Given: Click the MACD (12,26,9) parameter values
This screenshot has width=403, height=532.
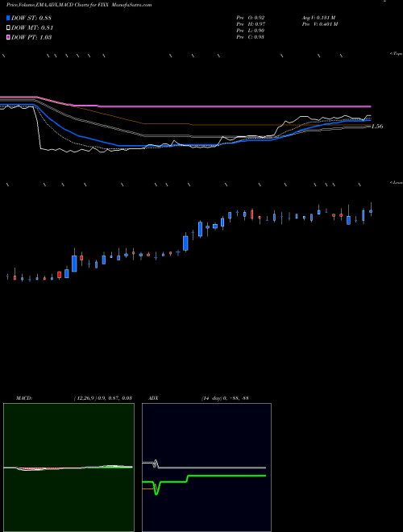Looking at the screenshot, I should pyautogui.click(x=102, y=398).
